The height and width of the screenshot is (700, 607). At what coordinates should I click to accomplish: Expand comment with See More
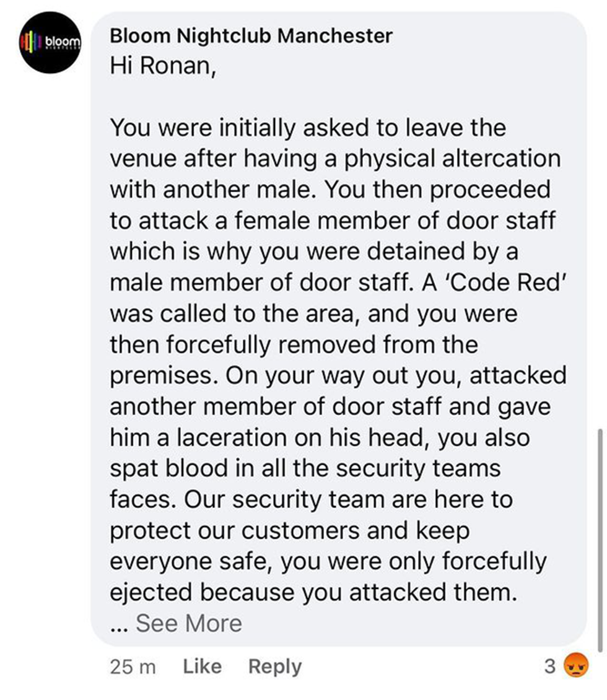coord(189,623)
